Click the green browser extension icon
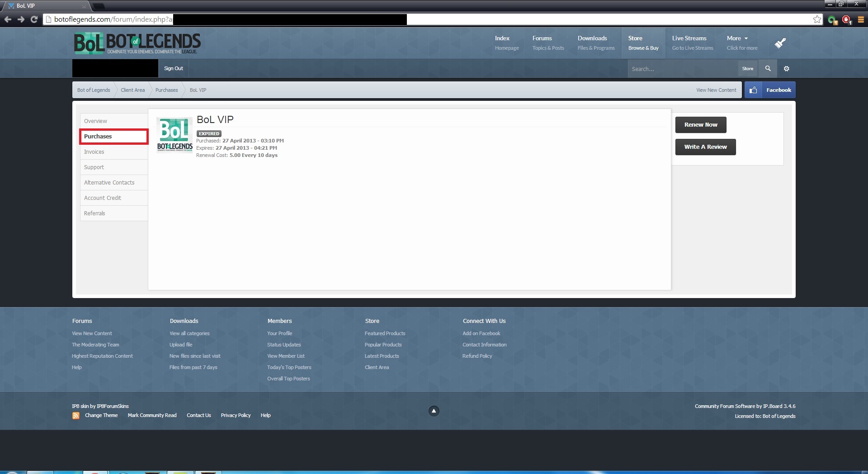The height and width of the screenshot is (474, 868). (832, 20)
